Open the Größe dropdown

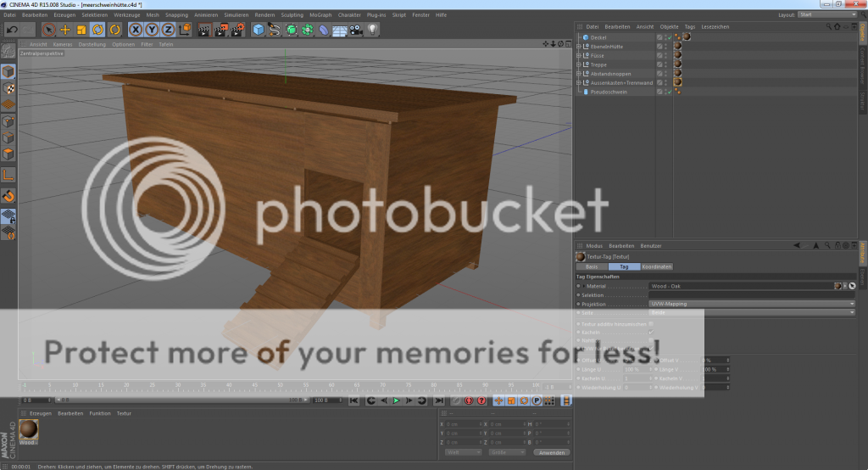[x=507, y=452]
